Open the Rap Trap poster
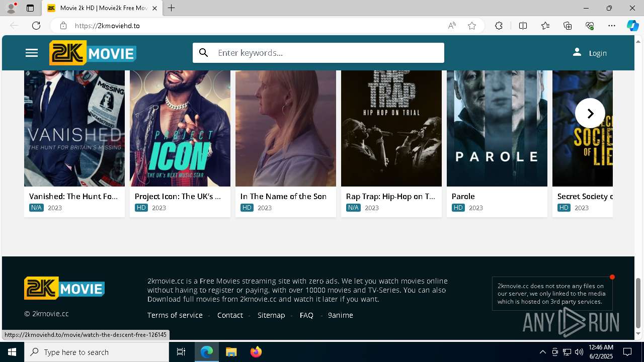The height and width of the screenshot is (362, 644). pos(391,128)
